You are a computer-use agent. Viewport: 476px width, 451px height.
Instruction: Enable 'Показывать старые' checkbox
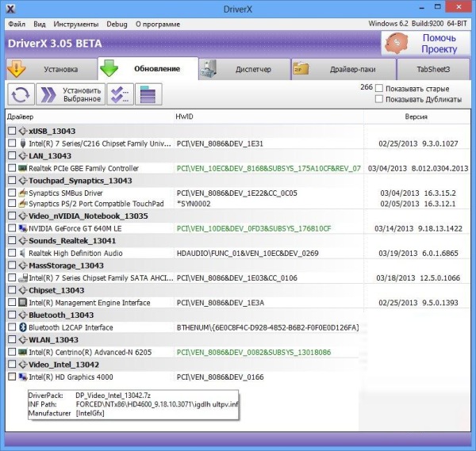point(379,88)
